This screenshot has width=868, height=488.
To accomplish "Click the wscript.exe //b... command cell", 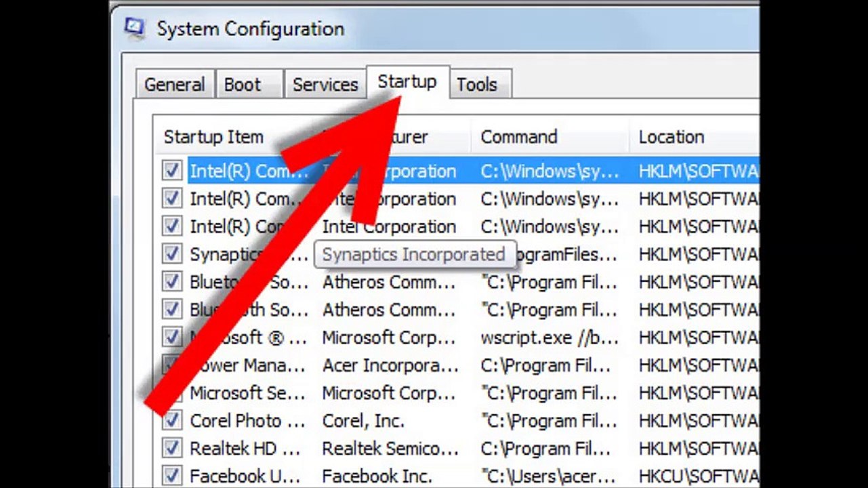I will 548,338.
